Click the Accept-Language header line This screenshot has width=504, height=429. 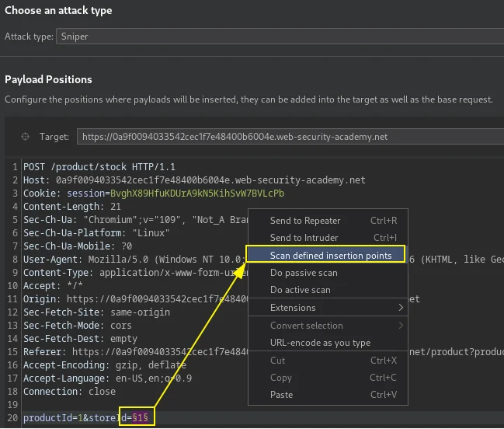(x=107, y=378)
